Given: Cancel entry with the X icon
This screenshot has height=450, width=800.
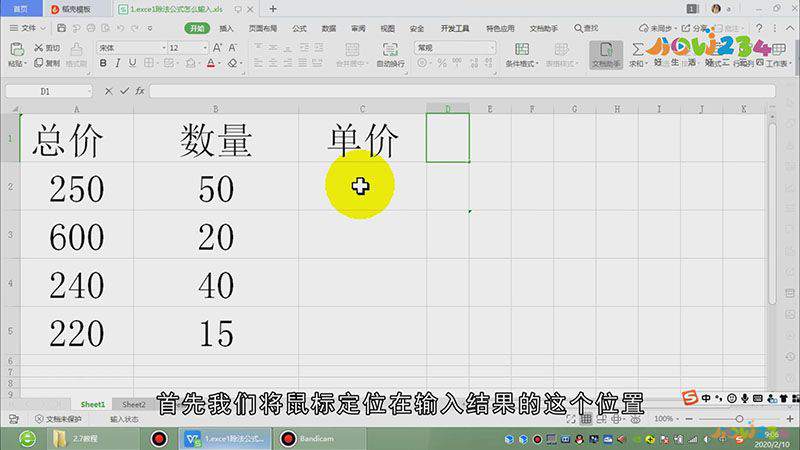Looking at the screenshot, I should coord(109,91).
